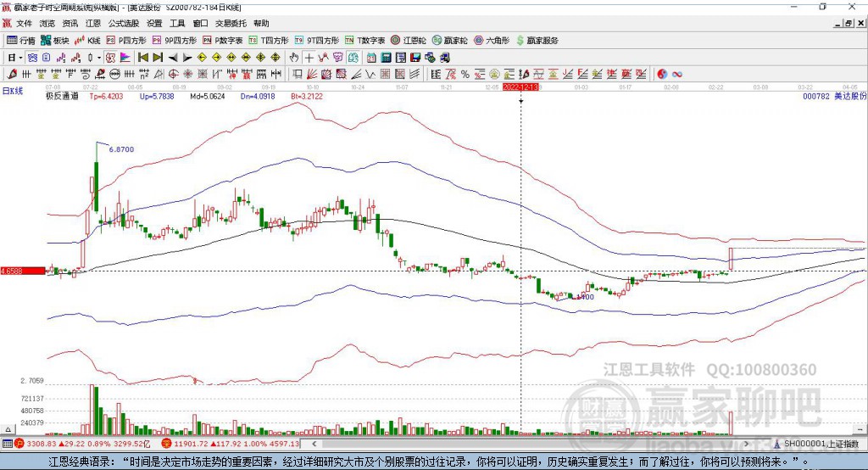Open the 9T四方形 tool

click(x=317, y=41)
